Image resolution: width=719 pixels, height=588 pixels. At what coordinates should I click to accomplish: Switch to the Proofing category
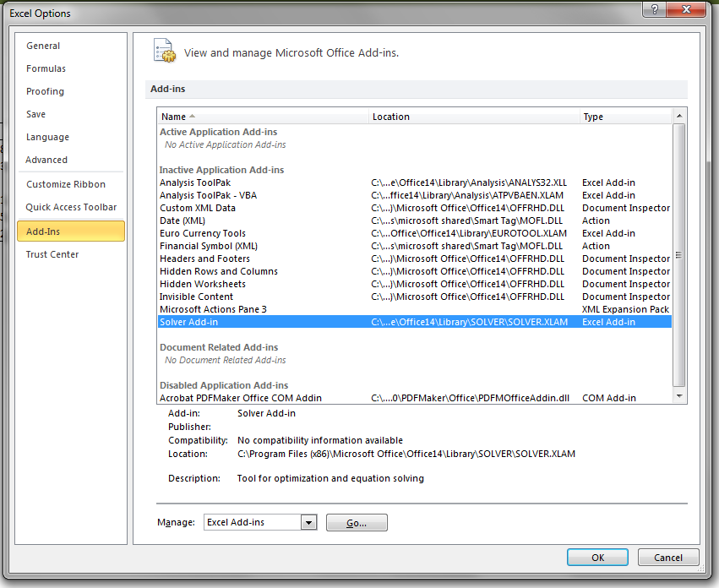tap(45, 91)
